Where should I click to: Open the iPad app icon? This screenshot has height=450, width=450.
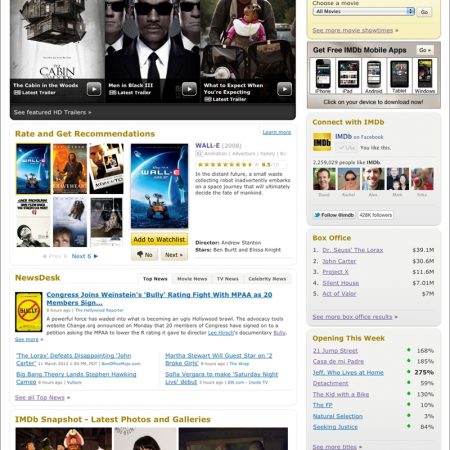tap(348, 76)
